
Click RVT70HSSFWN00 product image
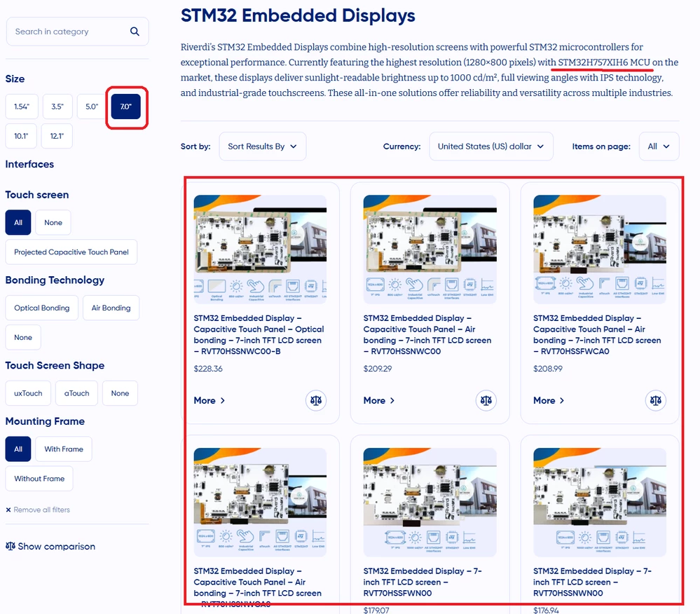click(430, 503)
